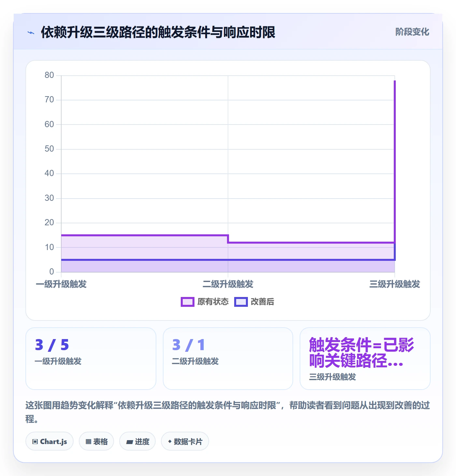Click the lightning icon beside the title
Screen dimensions: 456x476
click(31, 33)
